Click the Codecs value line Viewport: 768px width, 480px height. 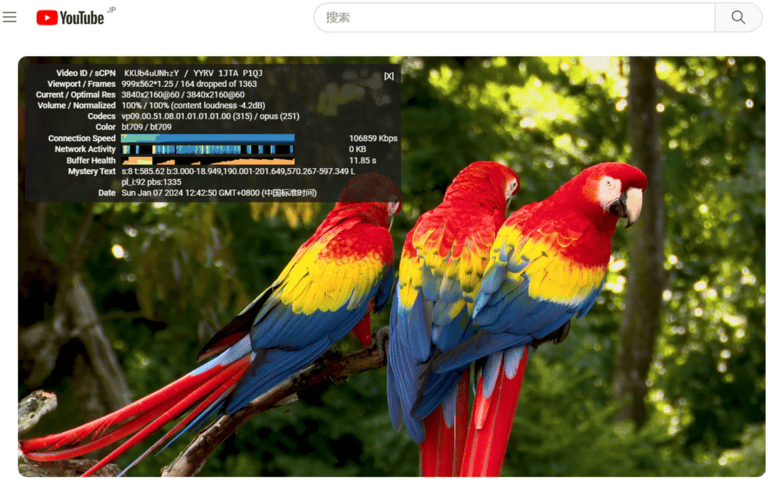(210, 116)
